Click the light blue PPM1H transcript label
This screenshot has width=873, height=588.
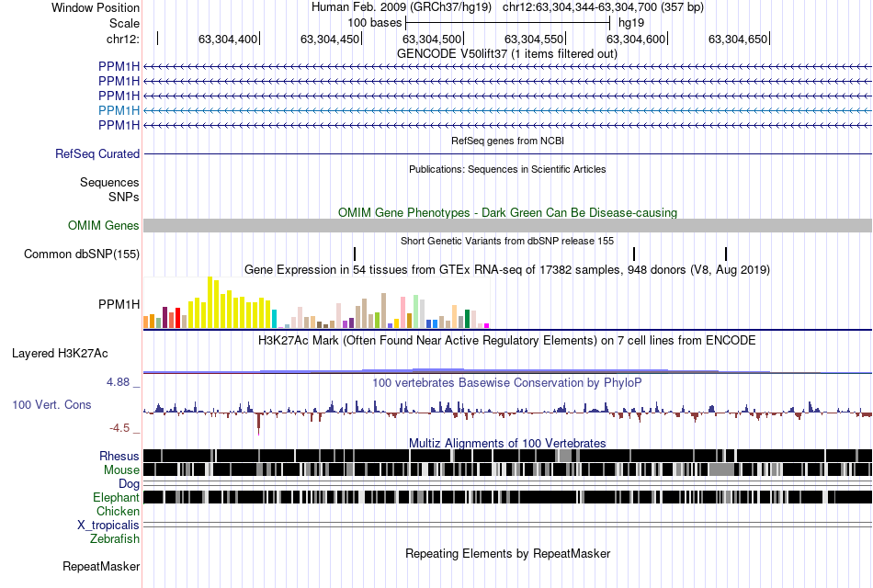pos(119,110)
